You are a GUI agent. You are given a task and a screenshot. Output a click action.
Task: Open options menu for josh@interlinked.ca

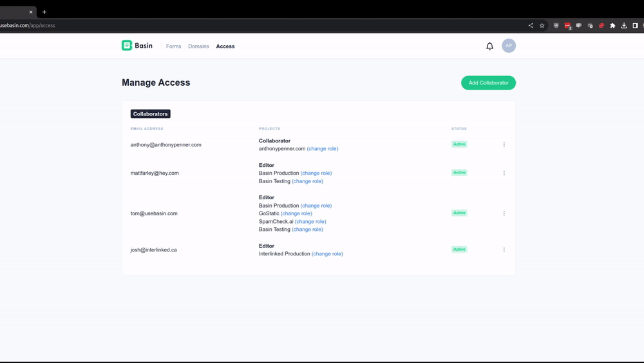coord(504,250)
